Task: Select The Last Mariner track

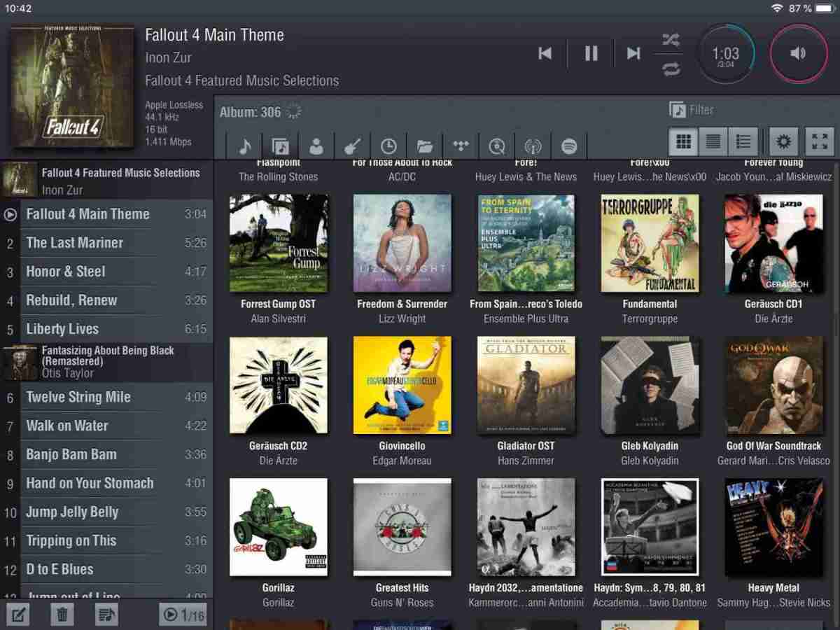Action: [x=106, y=243]
